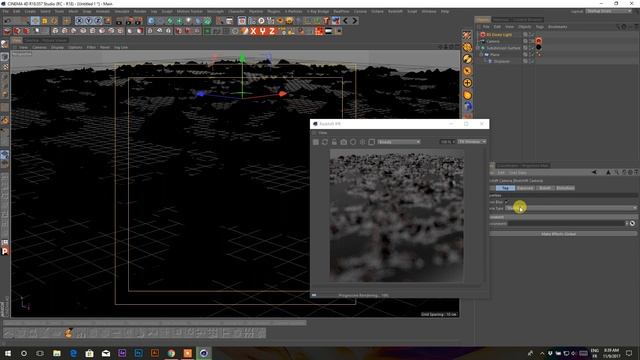
Task: Select the Dome Light object in Object Manager
Action: coord(499,35)
